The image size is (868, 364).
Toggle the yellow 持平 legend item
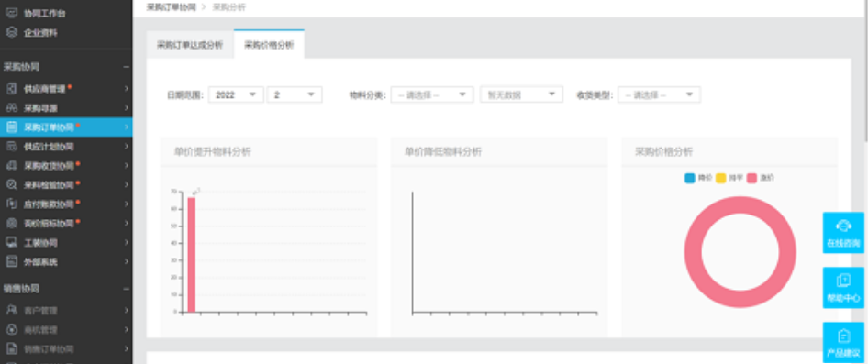coord(729,178)
